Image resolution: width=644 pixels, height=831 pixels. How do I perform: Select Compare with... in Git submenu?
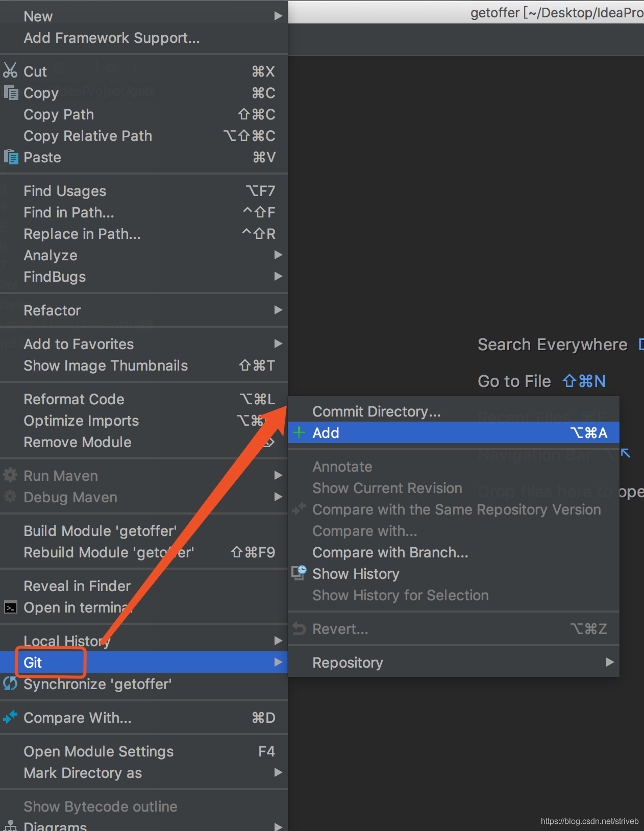(x=454, y=531)
